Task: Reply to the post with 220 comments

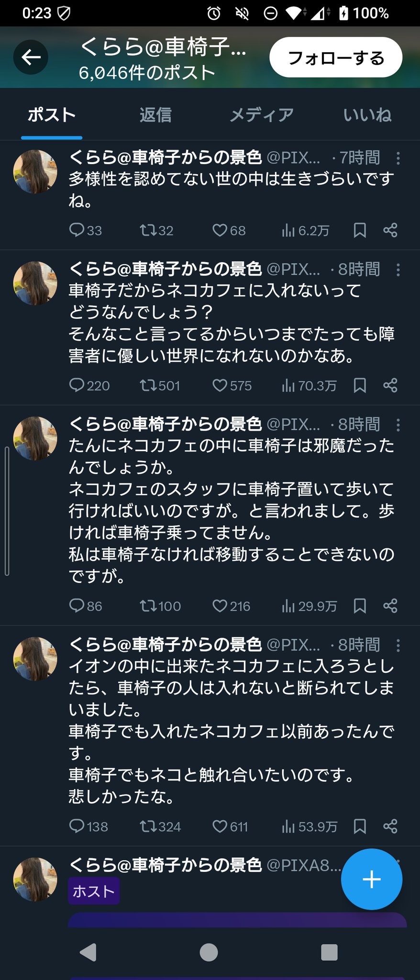Action: point(77,385)
